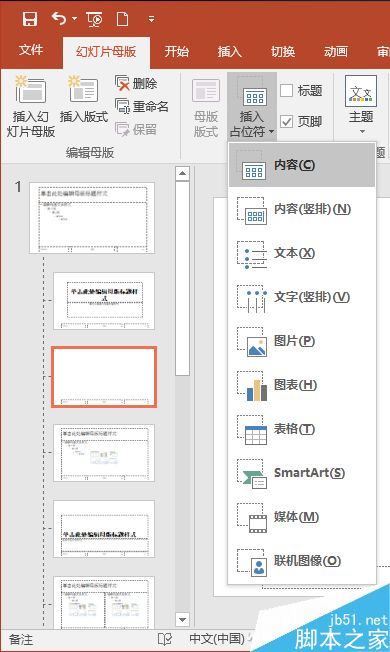Click 备注 notes in status bar
The height and width of the screenshot is (652, 390).
[21, 639]
